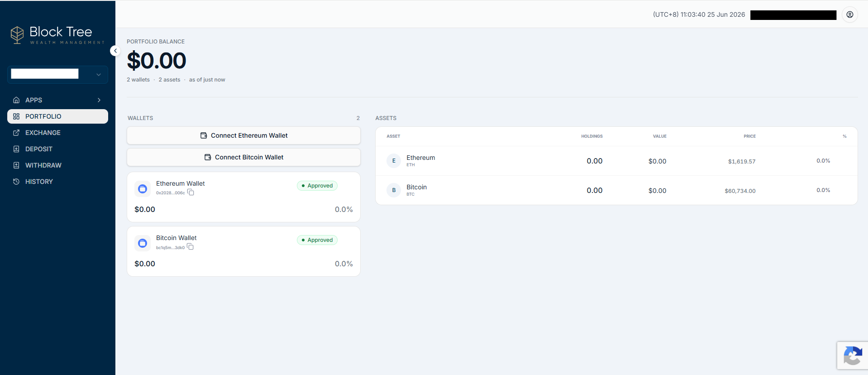Select the Ethereum asset name

click(420, 158)
